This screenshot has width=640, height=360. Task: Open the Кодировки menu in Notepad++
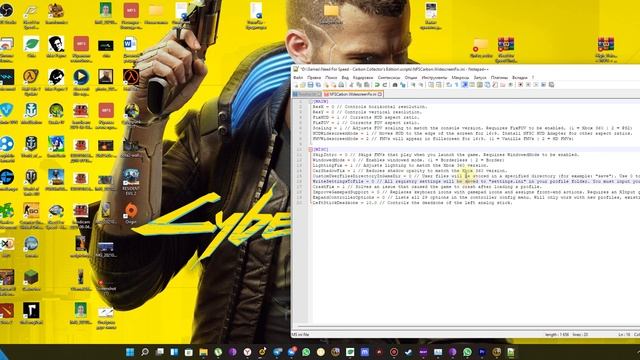(x=362, y=78)
